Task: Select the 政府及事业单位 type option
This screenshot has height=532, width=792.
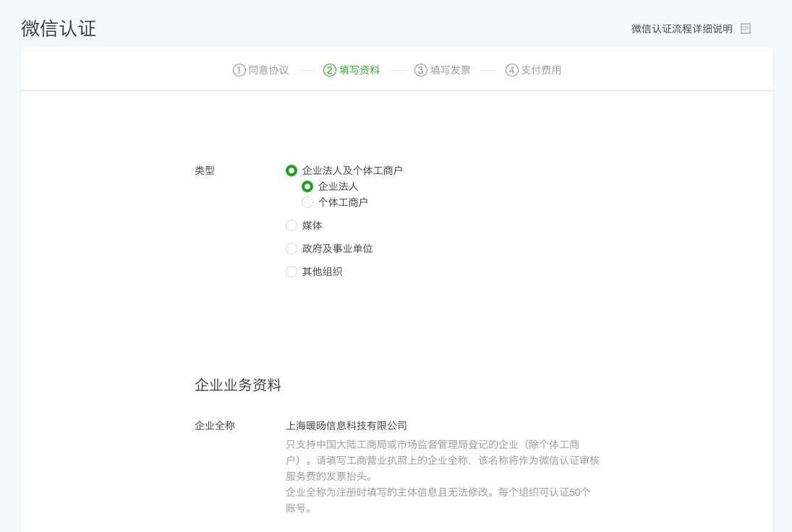Action: pos(291,249)
